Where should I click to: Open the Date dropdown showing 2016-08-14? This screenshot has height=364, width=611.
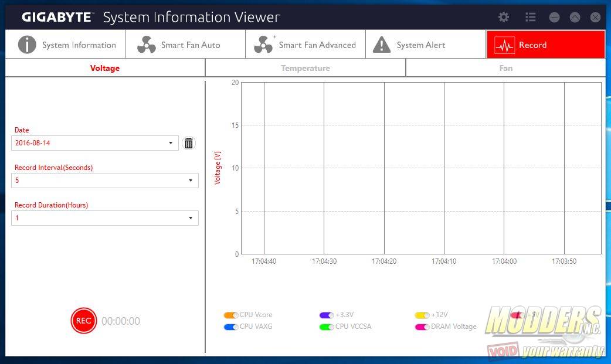click(94, 143)
